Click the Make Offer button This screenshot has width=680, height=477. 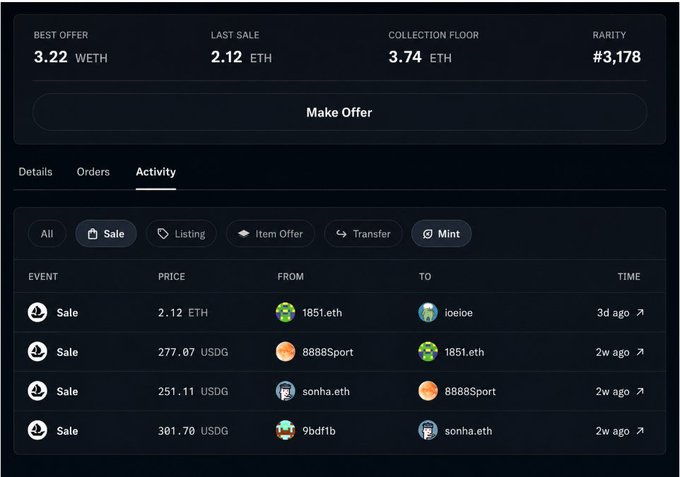click(340, 112)
